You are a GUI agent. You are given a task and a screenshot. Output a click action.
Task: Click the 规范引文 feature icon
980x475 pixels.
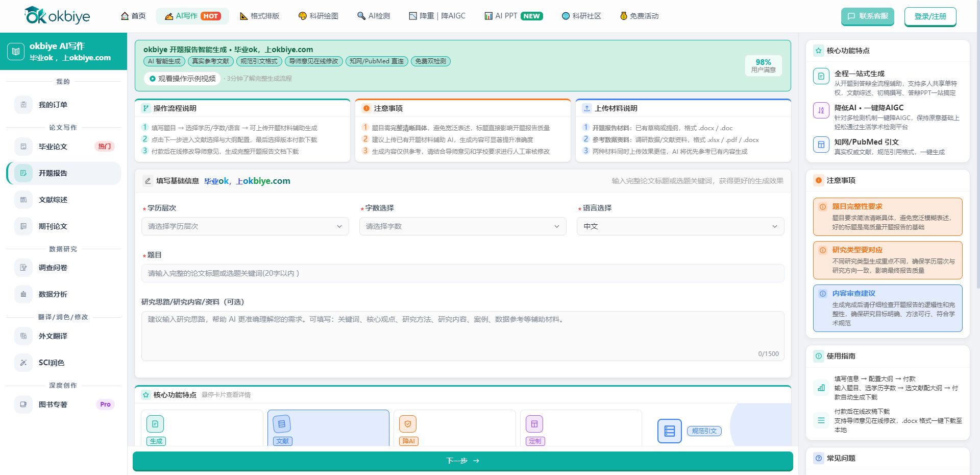tap(670, 431)
